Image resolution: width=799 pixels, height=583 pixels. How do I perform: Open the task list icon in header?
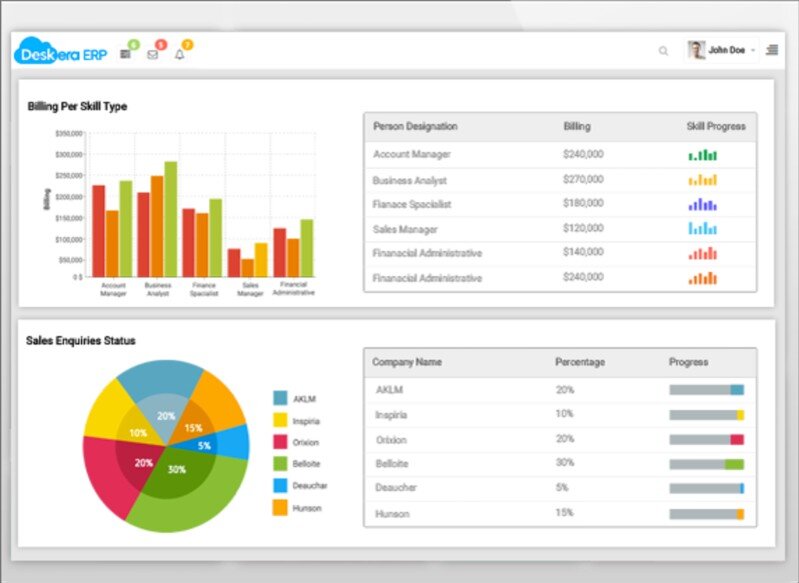[x=125, y=54]
